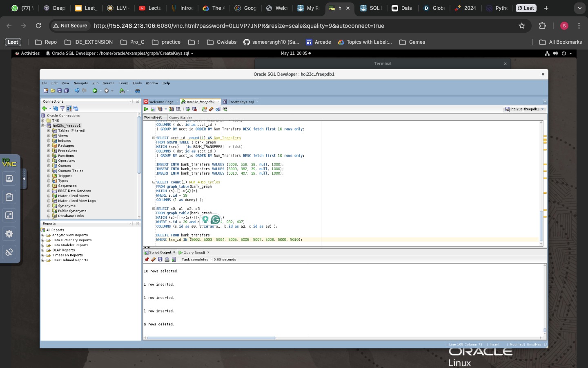Image resolution: width=588 pixels, height=368 pixels.
Task: Click the Run Script icon in worksheet toolbar
Action: 153,109
